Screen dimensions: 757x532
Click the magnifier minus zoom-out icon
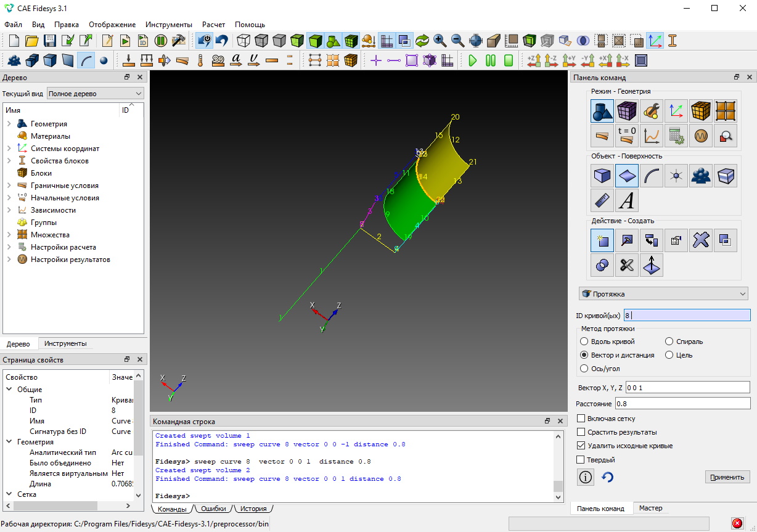pos(458,41)
